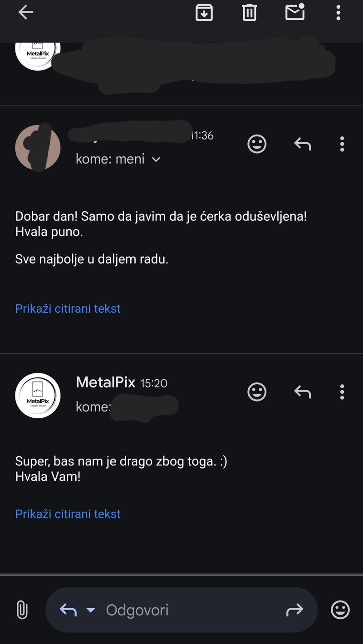Open the top toolbar overflow menu
This screenshot has height=644, width=363.
(338, 13)
